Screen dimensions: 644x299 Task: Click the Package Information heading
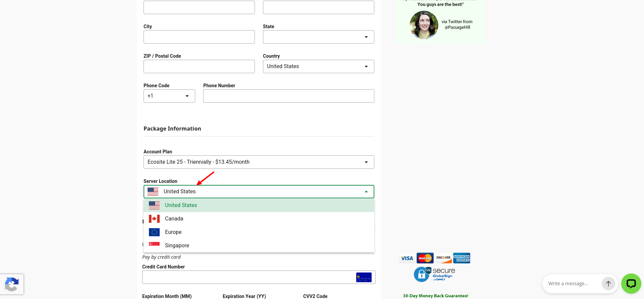click(172, 129)
